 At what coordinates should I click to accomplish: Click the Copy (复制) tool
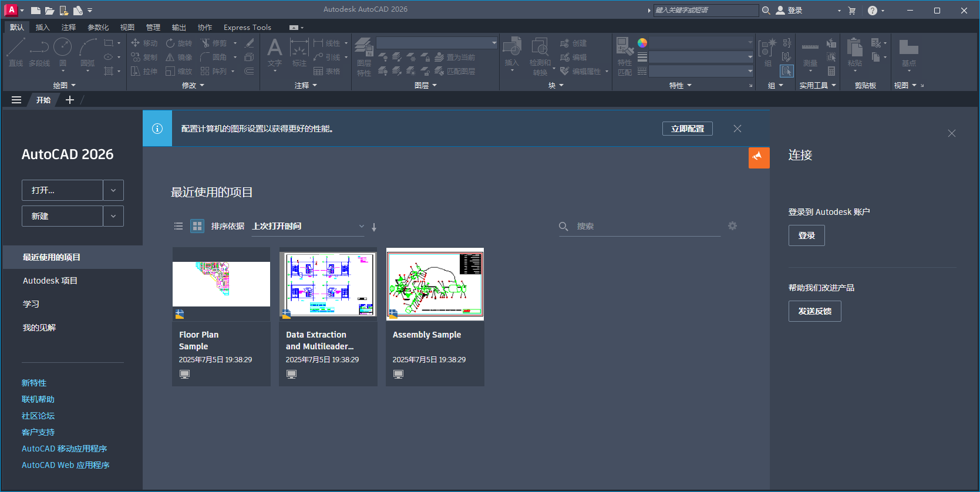144,57
